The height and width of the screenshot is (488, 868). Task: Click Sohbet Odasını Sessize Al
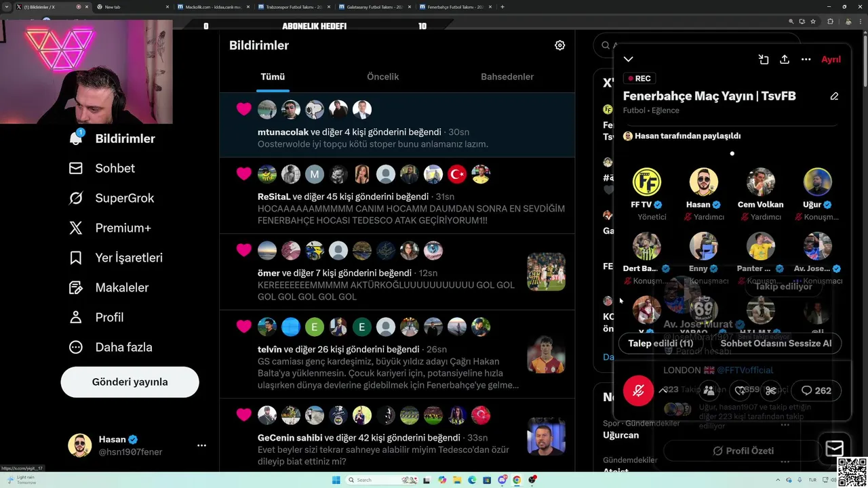(776, 344)
